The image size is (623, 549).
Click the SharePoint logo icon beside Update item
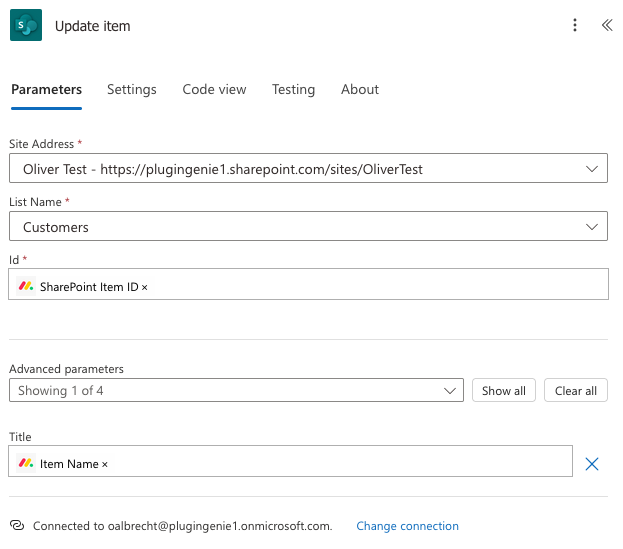pyautogui.click(x=26, y=25)
